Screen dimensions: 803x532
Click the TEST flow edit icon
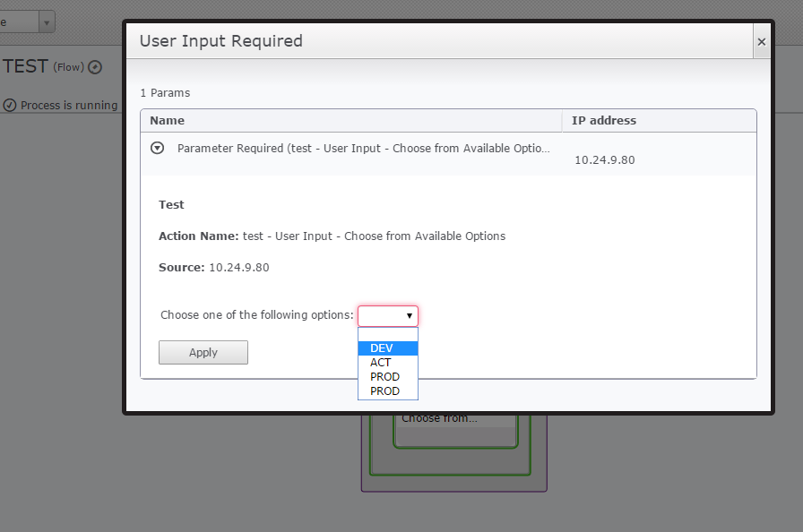[x=95, y=67]
